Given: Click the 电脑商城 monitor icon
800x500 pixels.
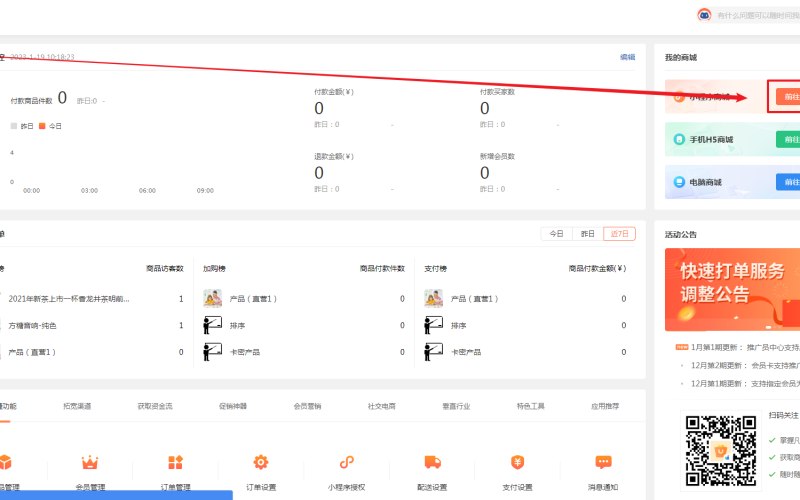Looking at the screenshot, I should pyautogui.click(x=679, y=182).
